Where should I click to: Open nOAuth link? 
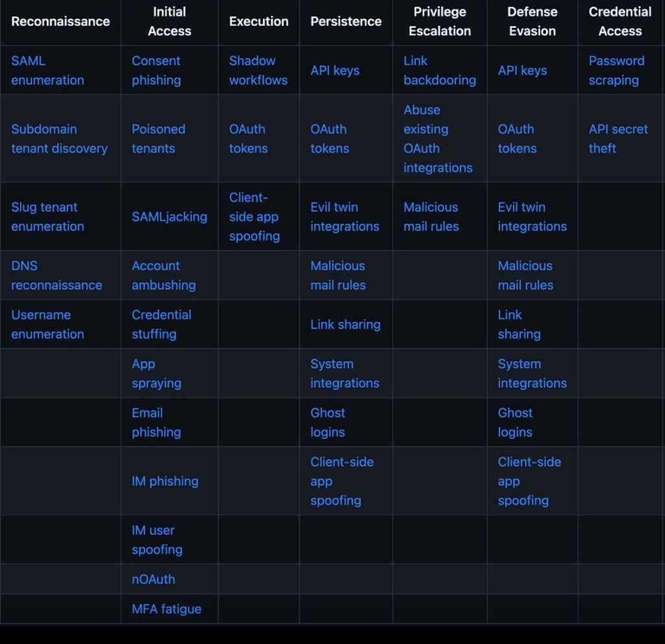point(153,579)
